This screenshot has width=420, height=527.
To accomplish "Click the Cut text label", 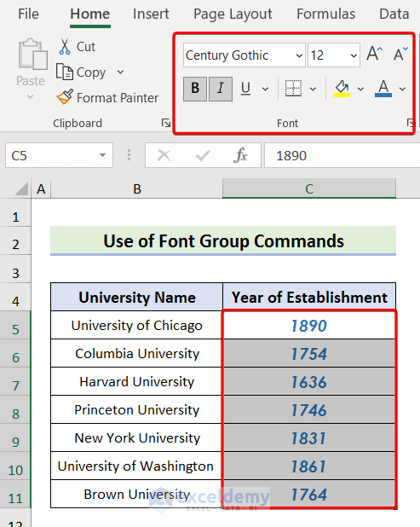I will click(86, 47).
